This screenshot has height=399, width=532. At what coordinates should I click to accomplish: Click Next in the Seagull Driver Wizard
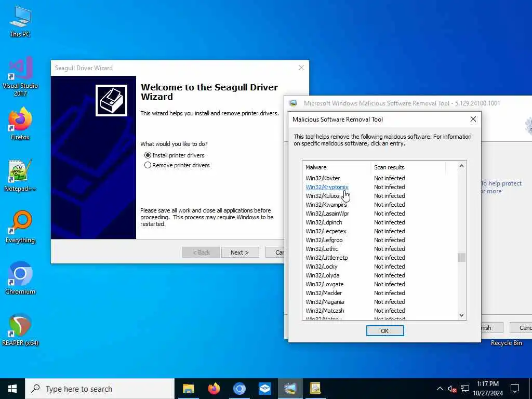click(x=240, y=252)
